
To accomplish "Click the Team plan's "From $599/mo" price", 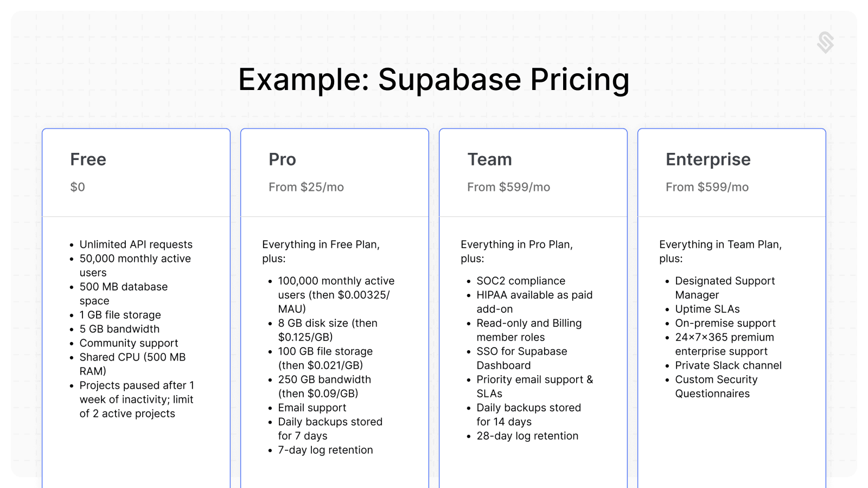I will click(x=508, y=187).
